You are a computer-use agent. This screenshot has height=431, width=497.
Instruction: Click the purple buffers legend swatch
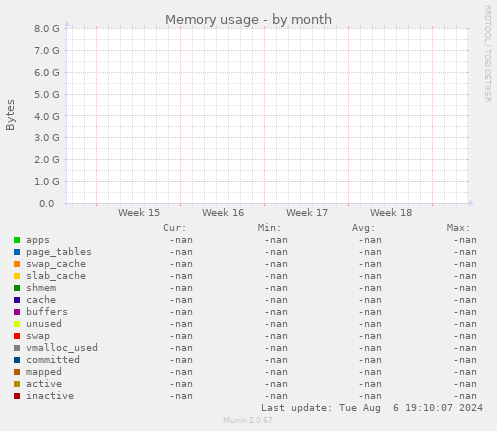coord(17,312)
